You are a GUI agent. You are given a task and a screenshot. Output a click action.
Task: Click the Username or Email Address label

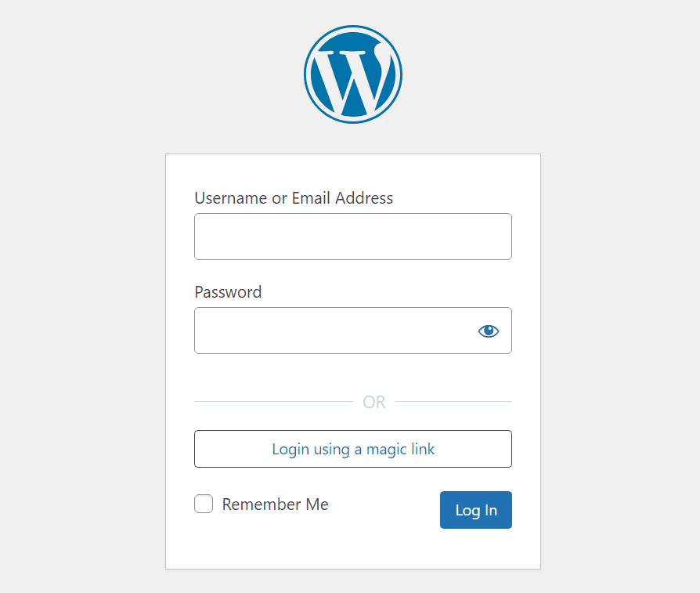[294, 198]
